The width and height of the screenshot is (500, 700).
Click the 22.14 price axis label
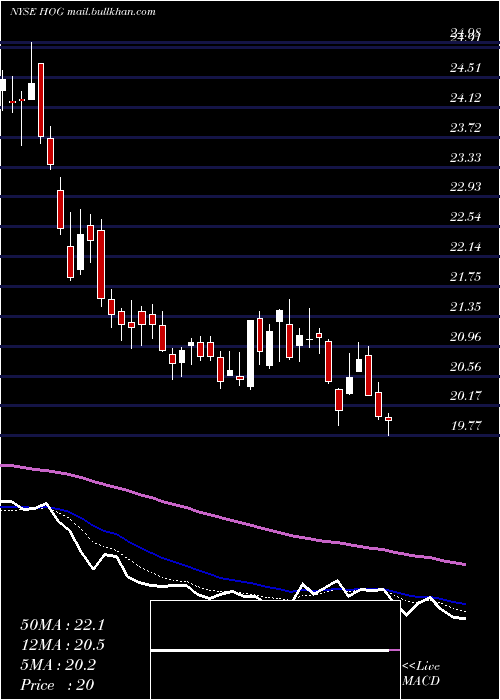(466, 247)
